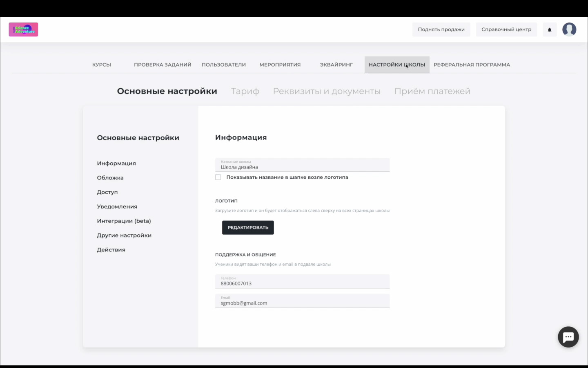Open the Реквизиты и документы section
588x368 pixels.
[327, 91]
